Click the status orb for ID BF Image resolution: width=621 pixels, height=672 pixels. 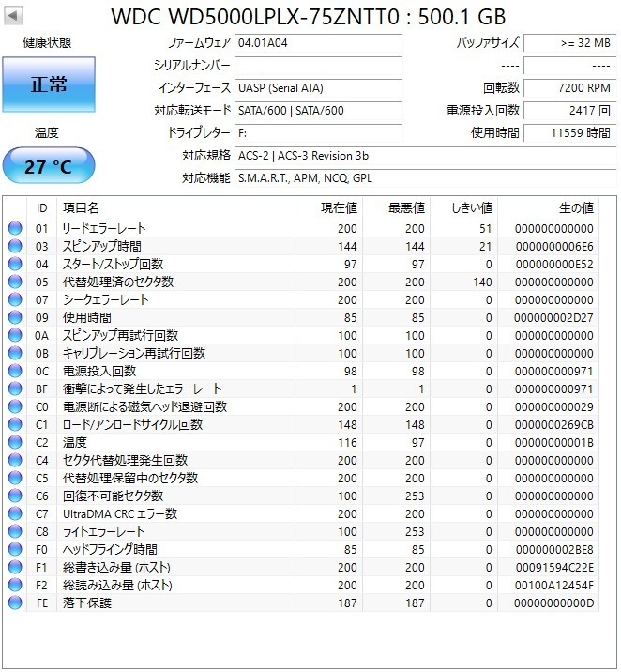click(15, 389)
